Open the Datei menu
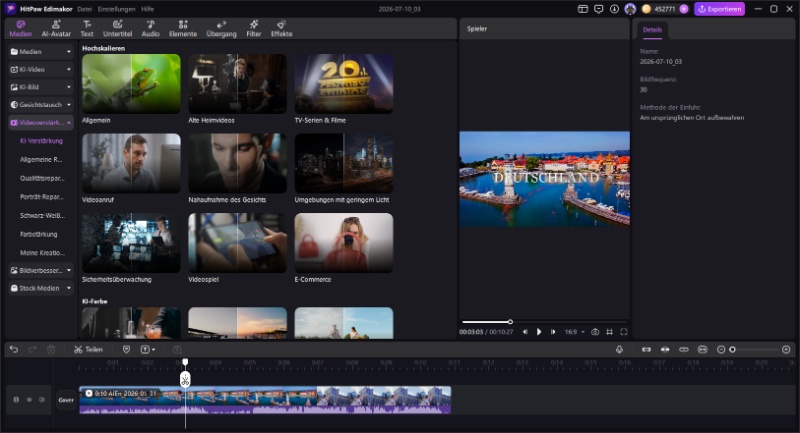This screenshot has height=433, width=800. pos(85,9)
